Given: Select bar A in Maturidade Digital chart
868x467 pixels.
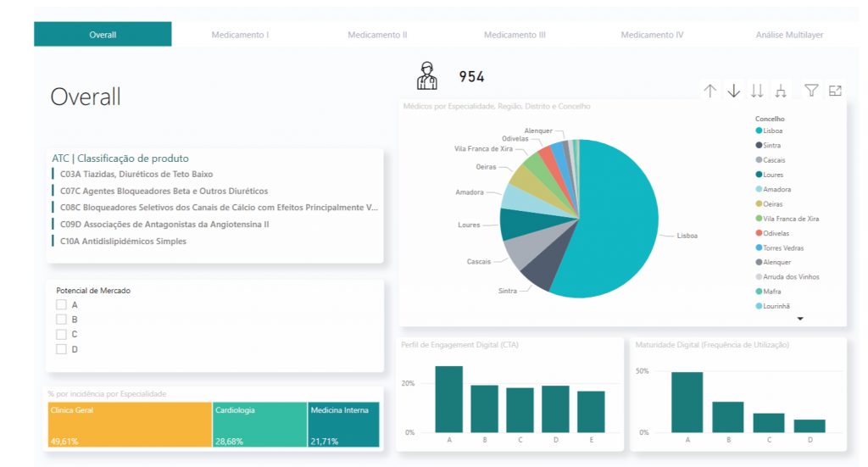Looking at the screenshot, I should click(x=687, y=402).
